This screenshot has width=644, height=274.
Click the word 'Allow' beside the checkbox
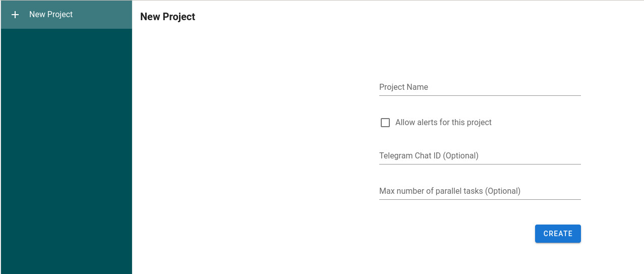pyautogui.click(x=405, y=123)
